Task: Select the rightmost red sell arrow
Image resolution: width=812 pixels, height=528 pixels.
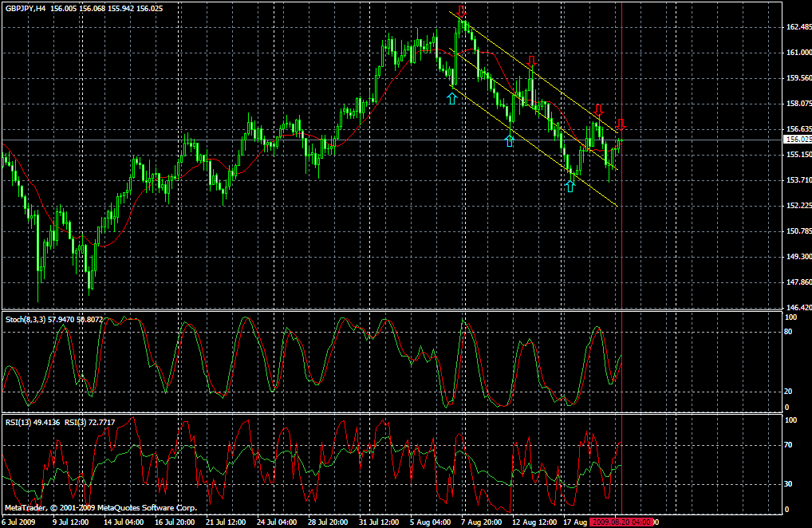Action: pyautogui.click(x=621, y=125)
